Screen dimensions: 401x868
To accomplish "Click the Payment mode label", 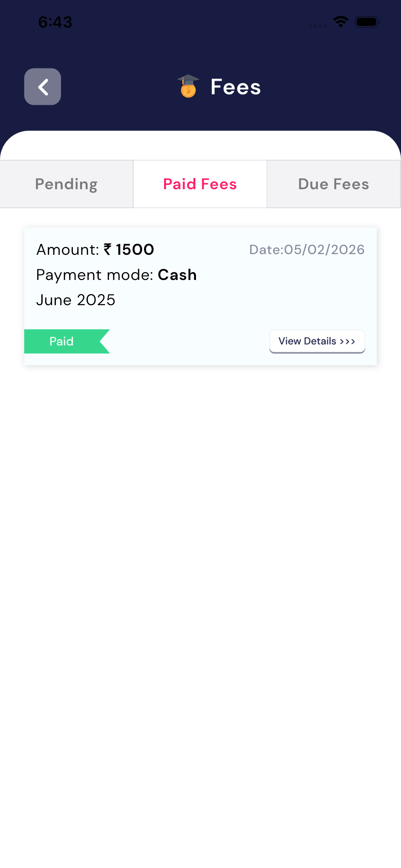I will coord(95,275).
